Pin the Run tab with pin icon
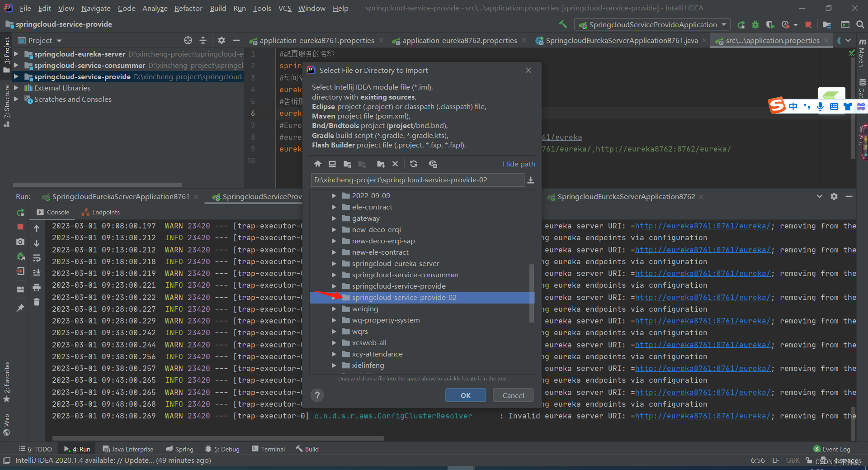The image size is (868, 470). pyautogui.click(x=20, y=308)
